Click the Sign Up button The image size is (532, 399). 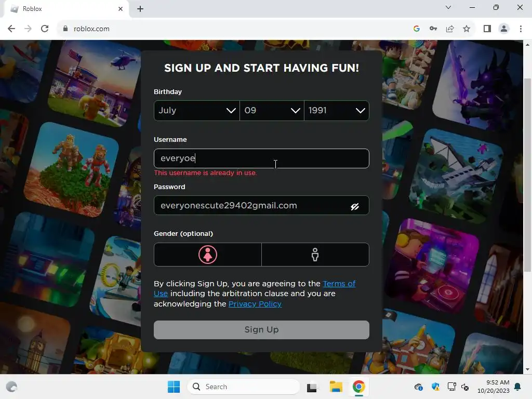[x=261, y=330]
